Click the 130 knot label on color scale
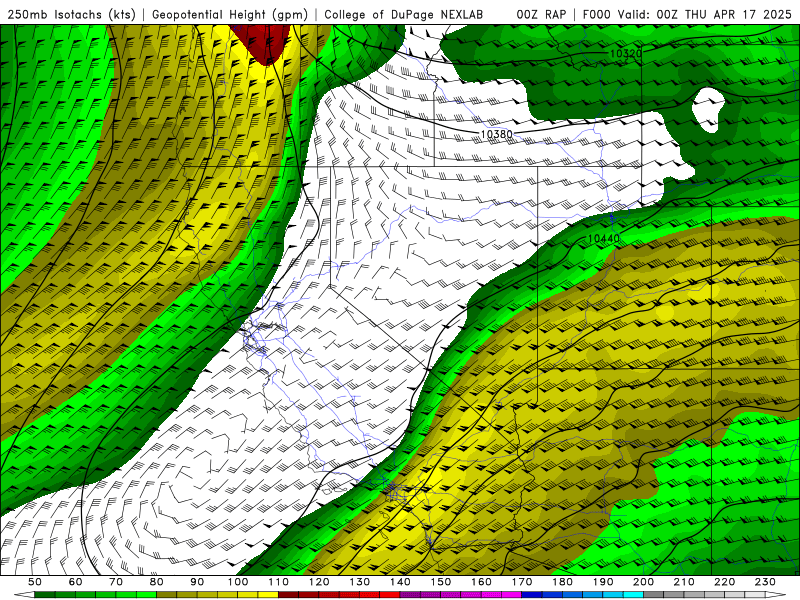800x600 pixels. pos(359,582)
